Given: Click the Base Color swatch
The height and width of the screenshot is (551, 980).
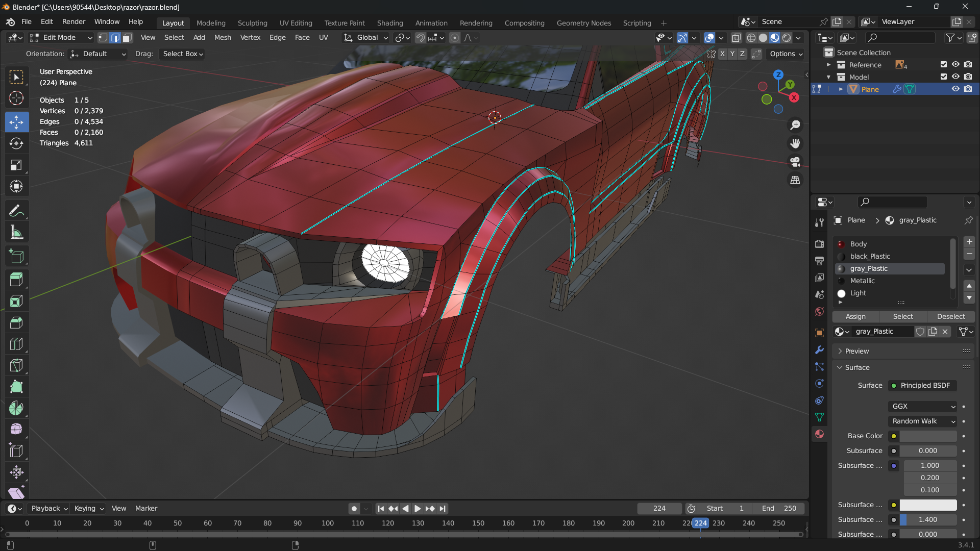Looking at the screenshot, I should [928, 436].
